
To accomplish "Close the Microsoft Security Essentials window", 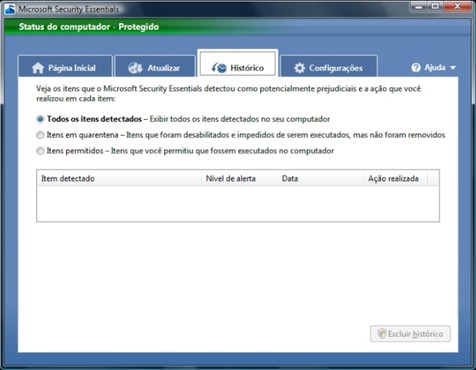I will click(x=457, y=6).
